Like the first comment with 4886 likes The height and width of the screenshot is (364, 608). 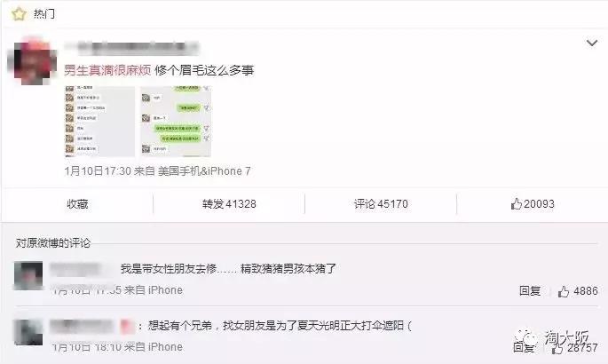click(578, 291)
